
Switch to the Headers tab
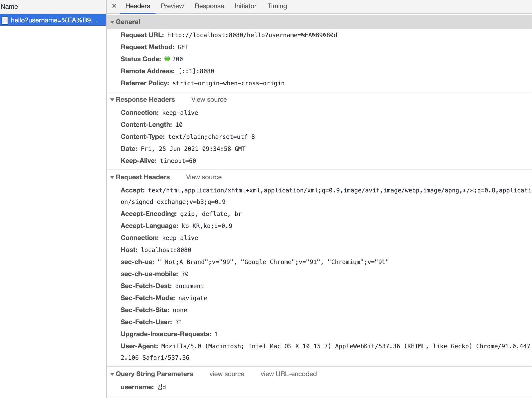tap(137, 6)
